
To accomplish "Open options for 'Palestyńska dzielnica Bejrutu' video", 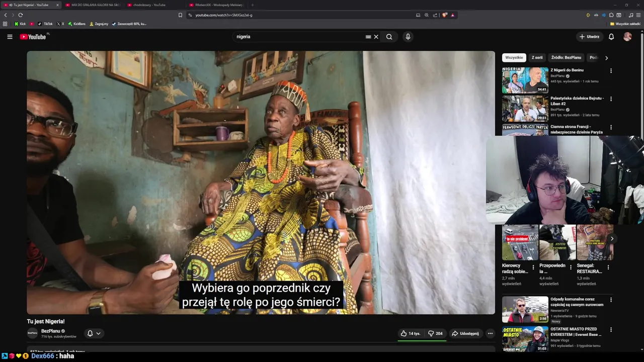I will [611, 99].
